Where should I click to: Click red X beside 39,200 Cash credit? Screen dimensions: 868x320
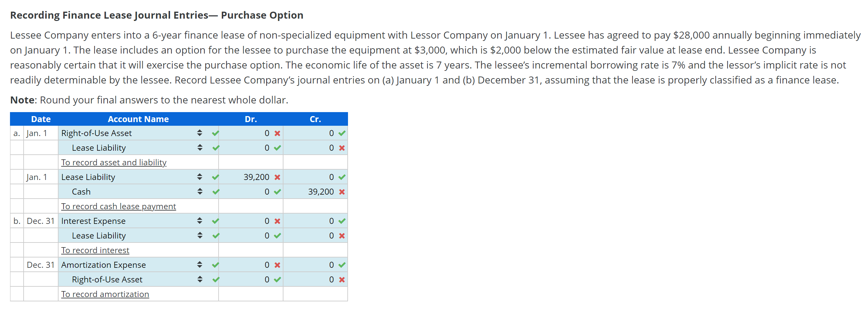tap(342, 192)
